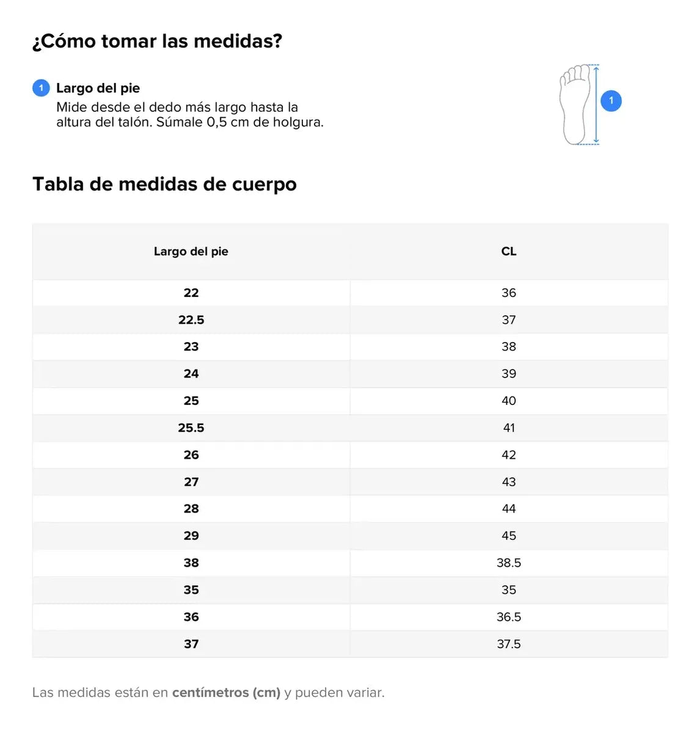
Task: Click the bold "centímetros (cm)" text in the footnote
Action: [226, 693]
